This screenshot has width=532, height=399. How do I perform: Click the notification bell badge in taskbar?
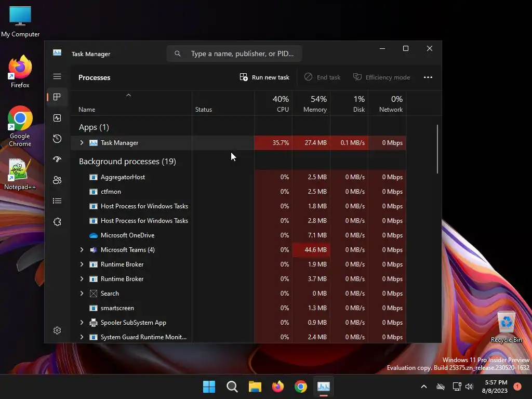(517, 387)
